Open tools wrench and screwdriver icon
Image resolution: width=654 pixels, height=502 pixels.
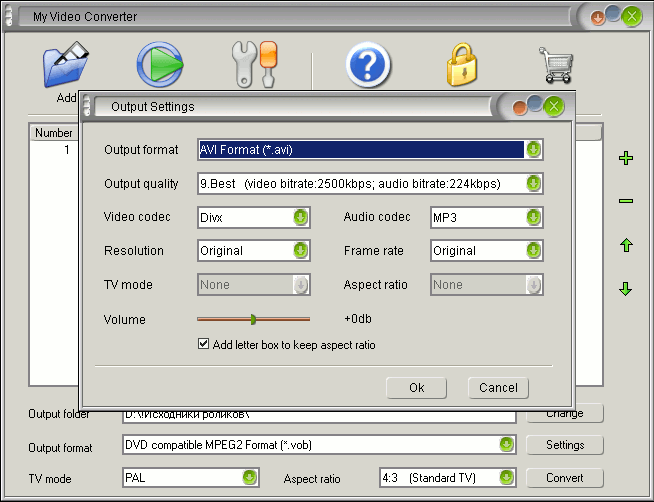254,64
